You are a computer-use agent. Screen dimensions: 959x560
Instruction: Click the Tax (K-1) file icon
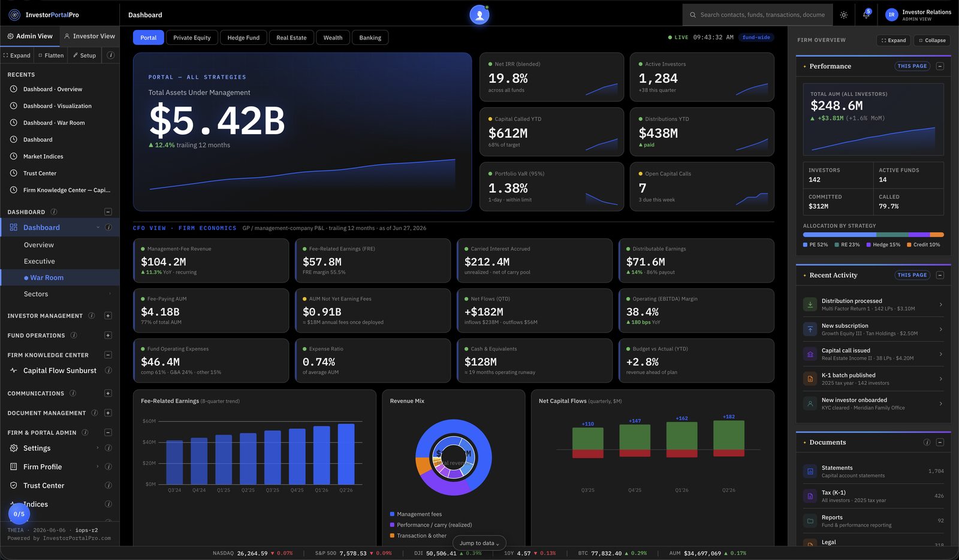(x=810, y=496)
